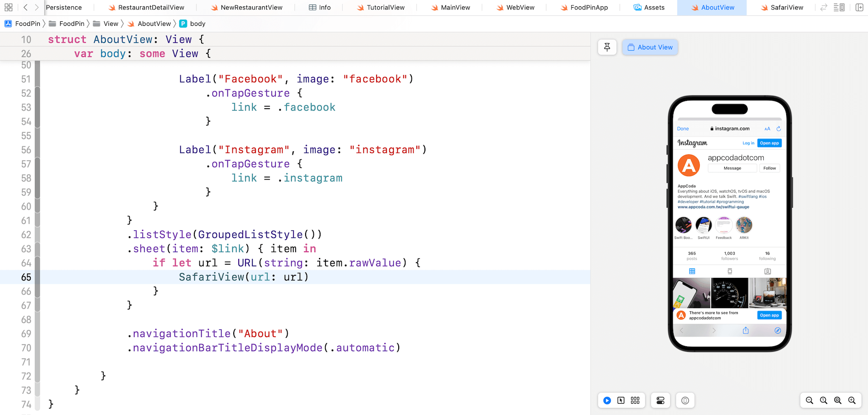Pin the current preview with the pin icon
Image resolution: width=868 pixels, height=415 pixels.
607,47
